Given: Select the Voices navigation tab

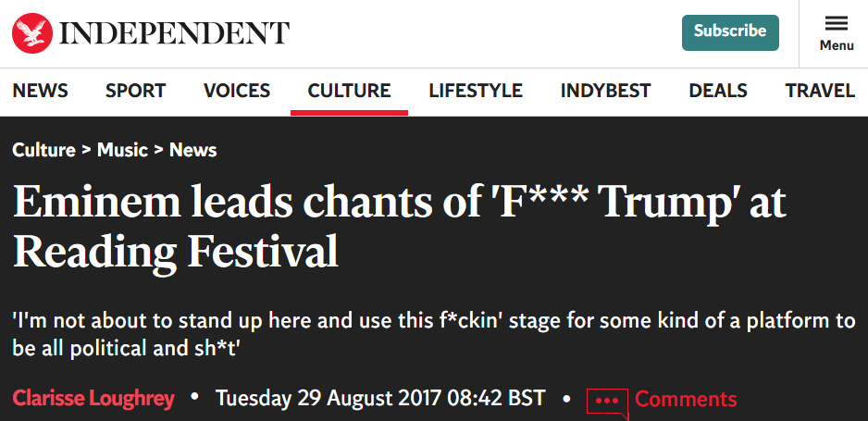Looking at the screenshot, I should coord(237,91).
